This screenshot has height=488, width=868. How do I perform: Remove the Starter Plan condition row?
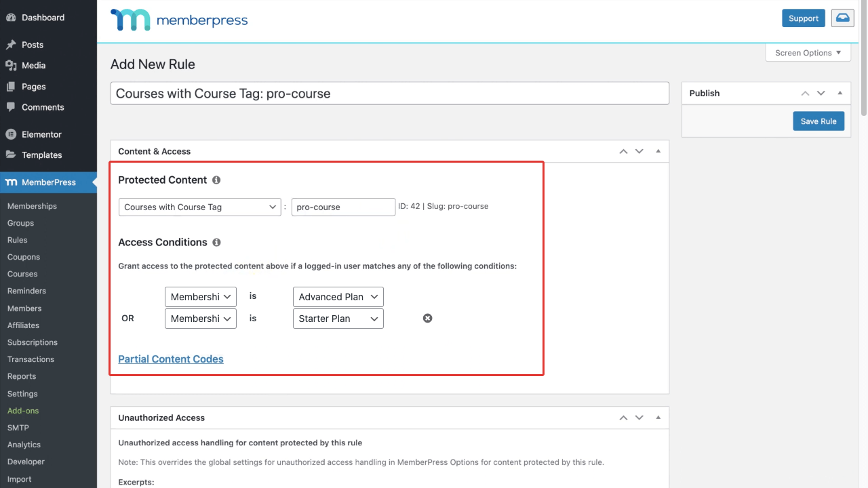(428, 319)
